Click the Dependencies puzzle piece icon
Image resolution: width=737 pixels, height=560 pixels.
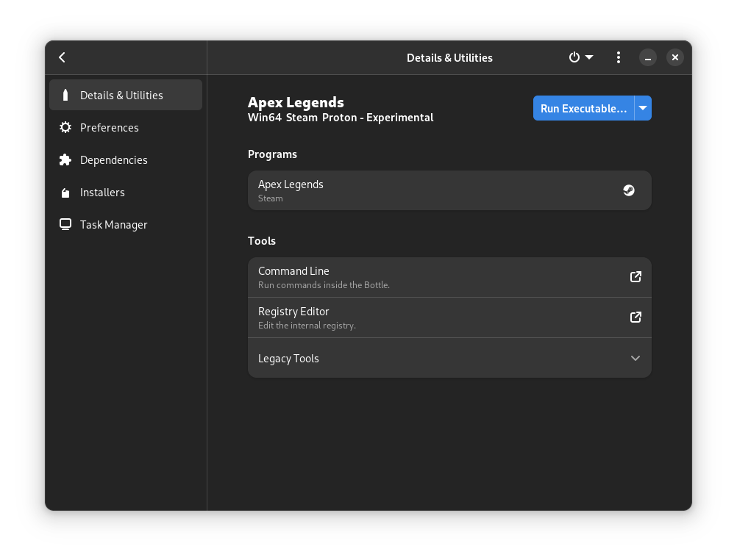65,160
